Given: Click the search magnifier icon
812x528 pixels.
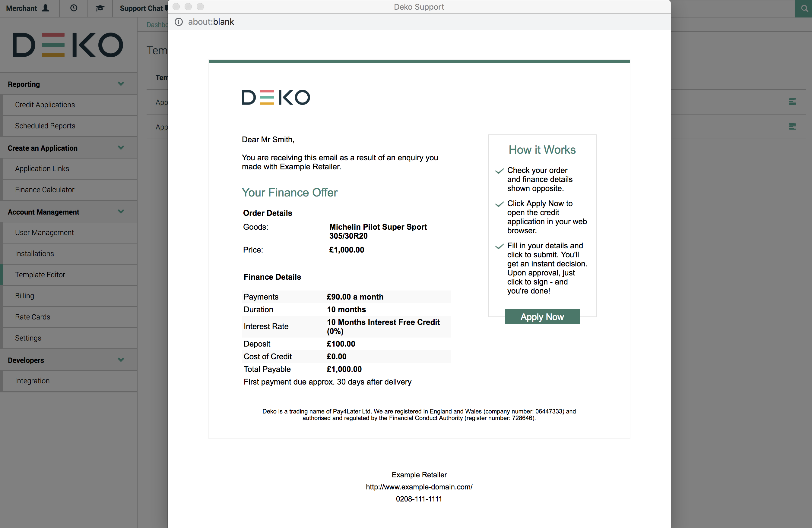Looking at the screenshot, I should tap(804, 8).
